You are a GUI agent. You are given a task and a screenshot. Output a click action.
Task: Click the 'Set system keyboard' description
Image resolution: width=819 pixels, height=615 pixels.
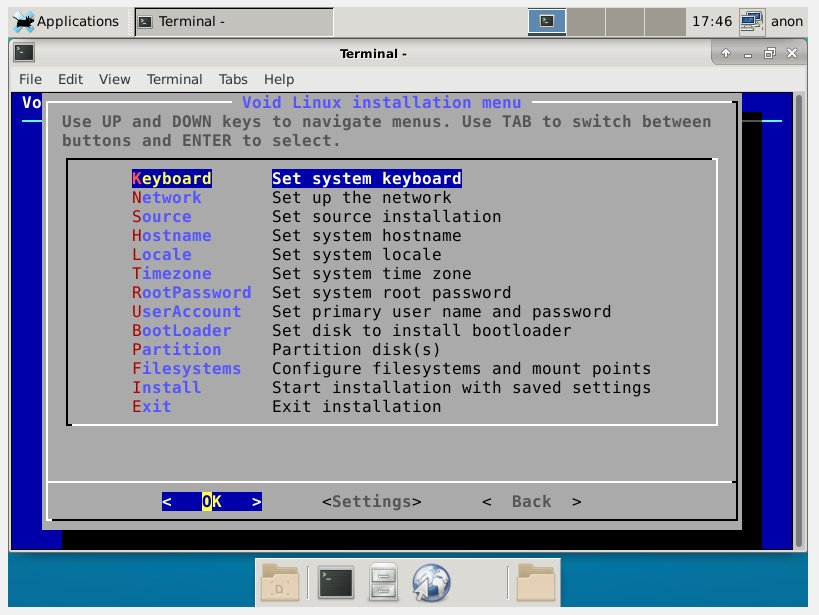pyautogui.click(x=367, y=179)
